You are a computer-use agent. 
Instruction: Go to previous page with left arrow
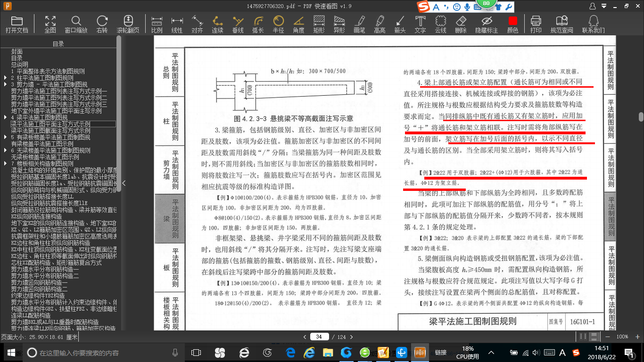[305, 337]
